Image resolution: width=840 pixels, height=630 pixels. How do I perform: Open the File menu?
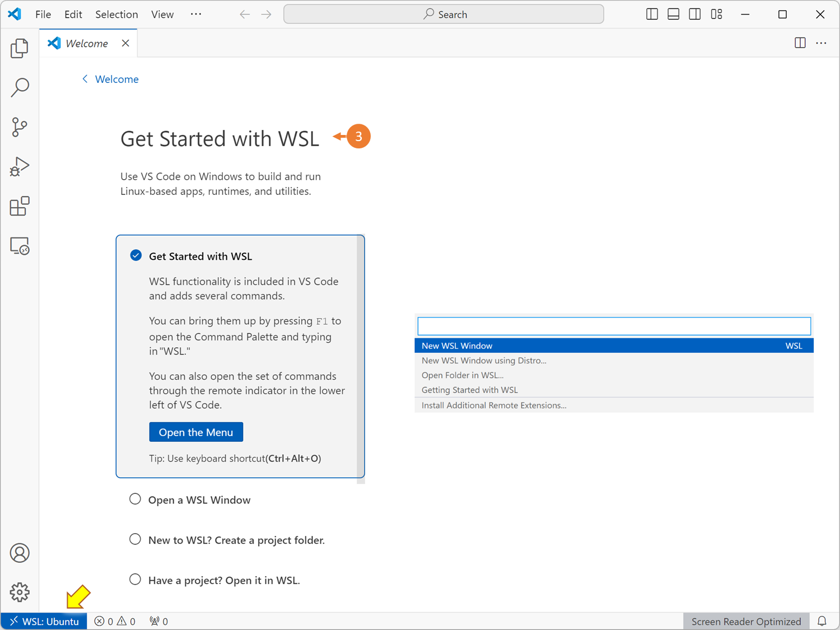click(43, 14)
